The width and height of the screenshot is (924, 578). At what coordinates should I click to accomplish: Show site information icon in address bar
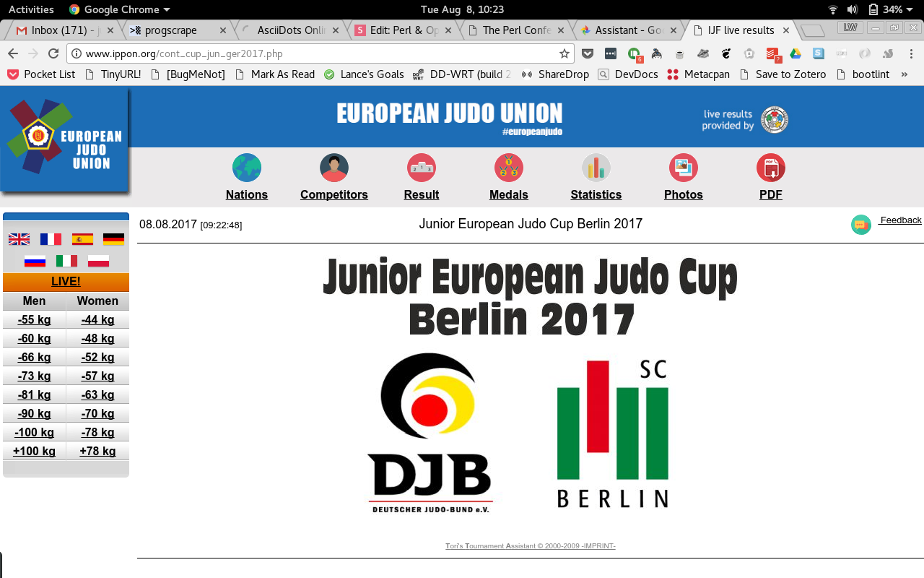click(77, 53)
